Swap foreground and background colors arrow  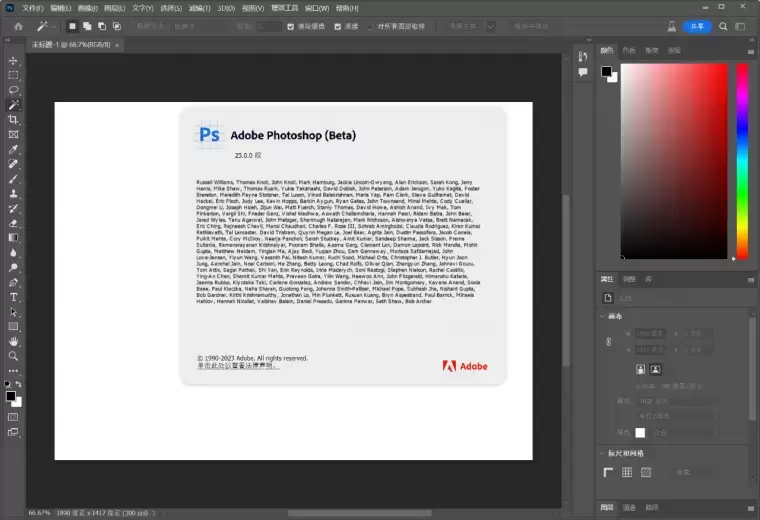pos(18,384)
